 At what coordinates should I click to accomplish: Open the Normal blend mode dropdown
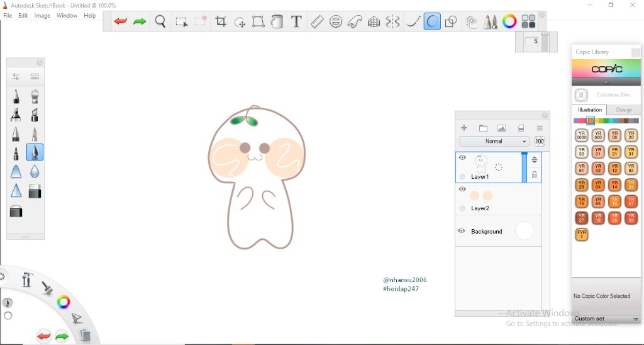tap(494, 142)
